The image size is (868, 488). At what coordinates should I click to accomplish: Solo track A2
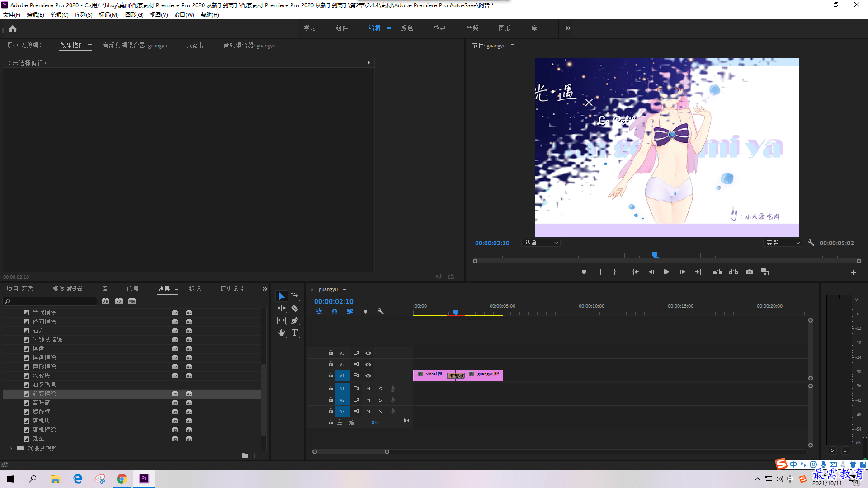pyautogui.click(x=380, y=400)
